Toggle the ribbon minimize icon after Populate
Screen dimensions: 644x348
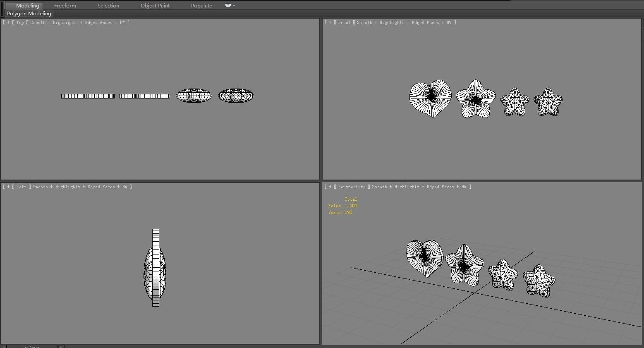point(228,5)
